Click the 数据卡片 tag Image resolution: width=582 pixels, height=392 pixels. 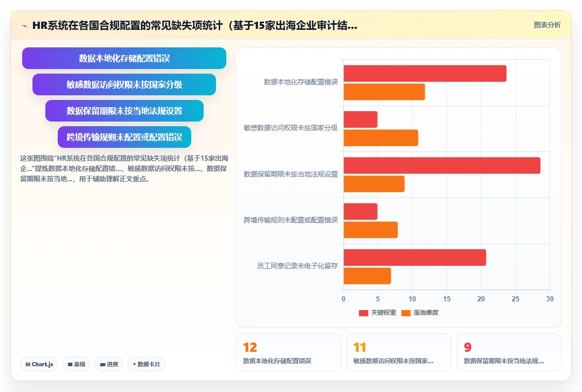click(x=146, y=364)
